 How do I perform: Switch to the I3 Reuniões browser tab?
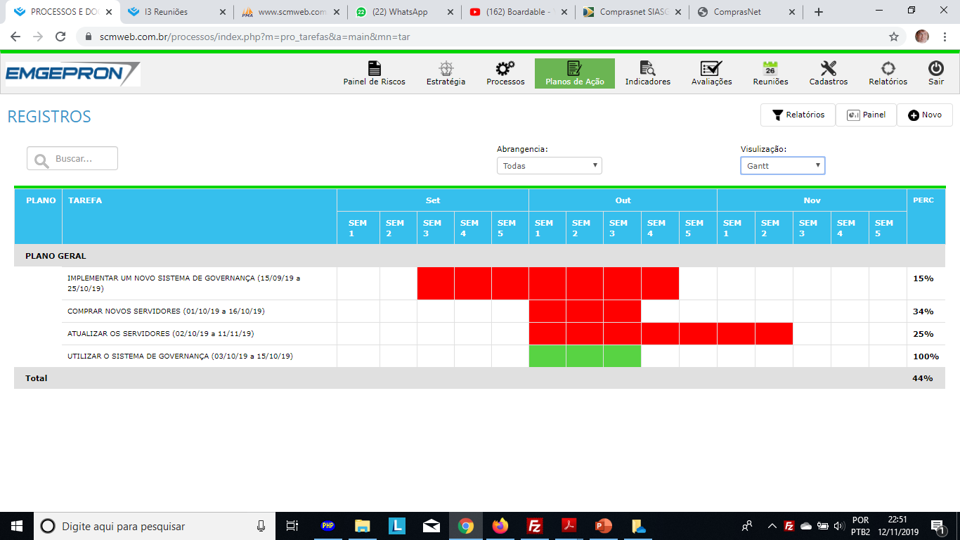tap(175, 12)
